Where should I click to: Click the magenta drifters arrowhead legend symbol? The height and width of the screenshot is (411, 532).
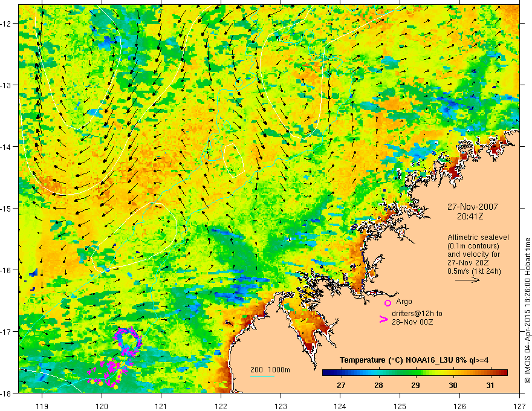383,319
